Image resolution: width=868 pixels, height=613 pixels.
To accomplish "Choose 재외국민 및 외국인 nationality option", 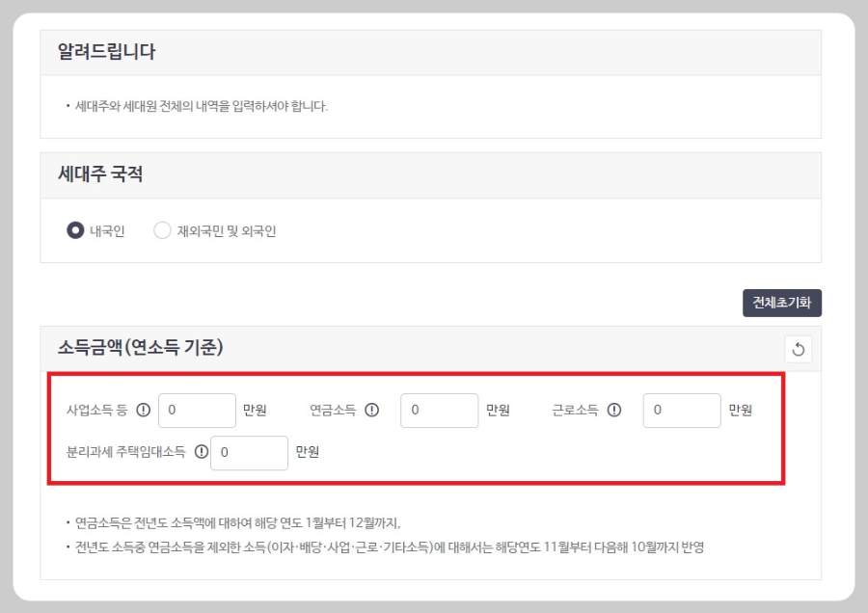I will pos(161,230).
